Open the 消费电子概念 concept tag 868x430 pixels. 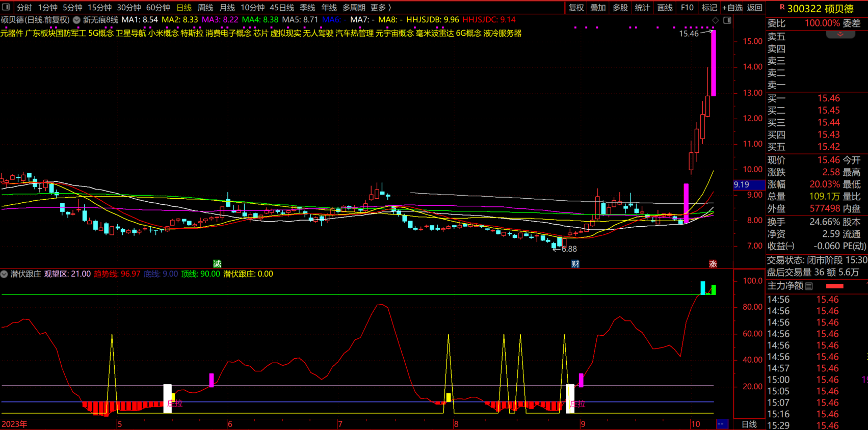tap(228, 33)
